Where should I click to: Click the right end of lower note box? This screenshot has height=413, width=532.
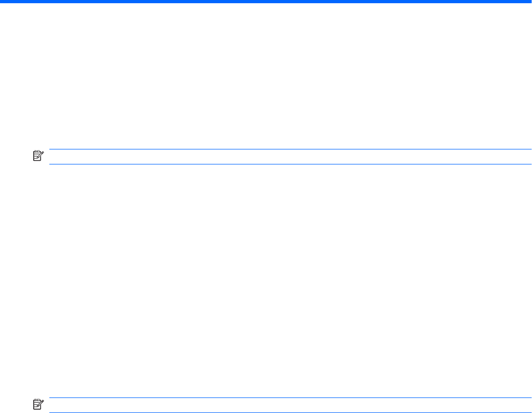pos(519,406)
